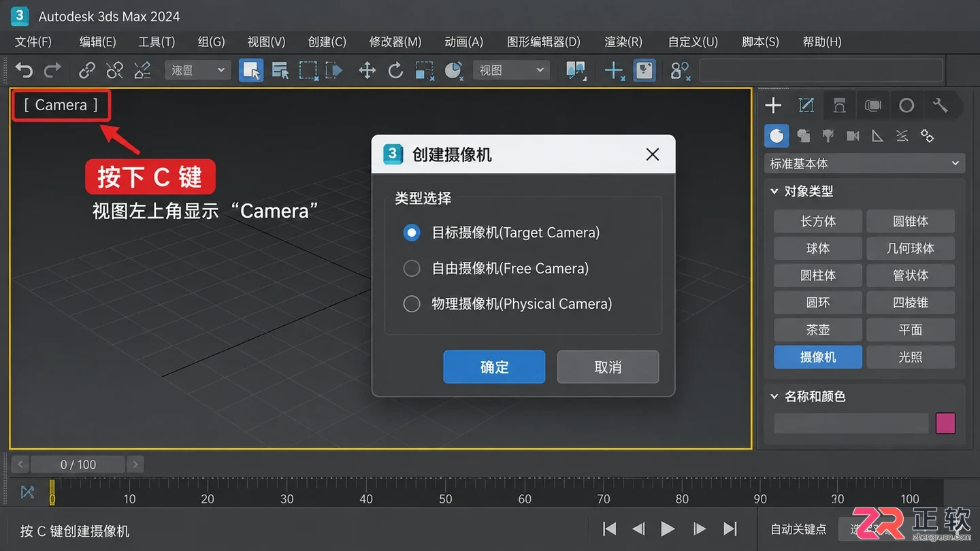980x551 pixels.
Task: Open the 修改器(M) menu
Action: [395, 41]
